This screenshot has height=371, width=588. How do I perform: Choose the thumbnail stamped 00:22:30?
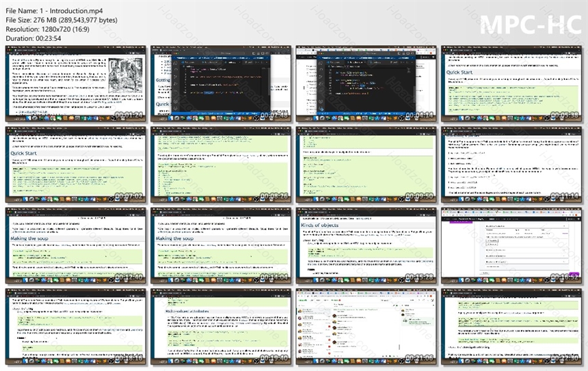pos(512,327)
